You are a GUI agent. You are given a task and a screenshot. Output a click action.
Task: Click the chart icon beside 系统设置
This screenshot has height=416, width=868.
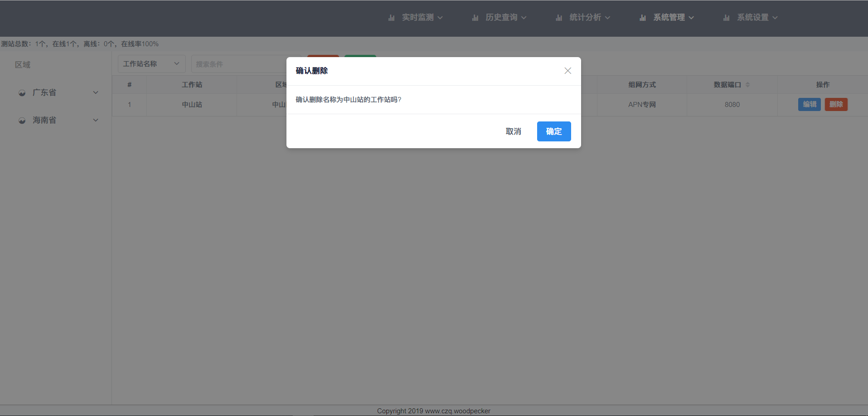tap(727, 18)
